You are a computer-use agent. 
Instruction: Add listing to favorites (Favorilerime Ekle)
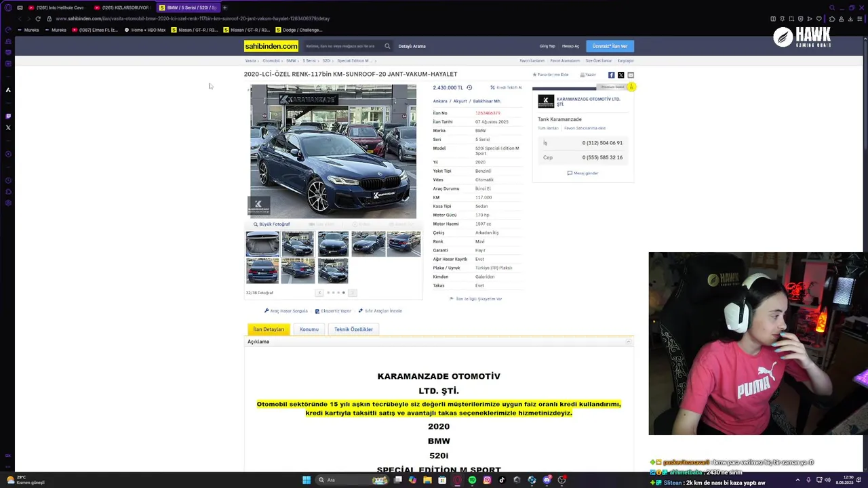click(551, 75)
